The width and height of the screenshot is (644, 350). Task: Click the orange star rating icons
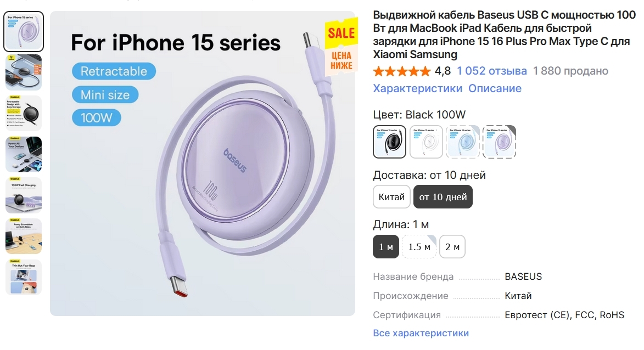(x=402, y=71)
